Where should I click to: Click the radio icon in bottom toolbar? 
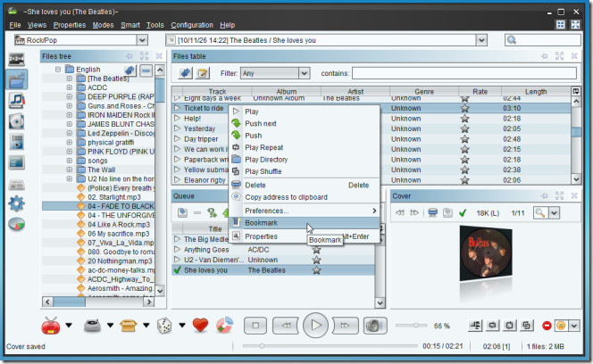[51, 326]
